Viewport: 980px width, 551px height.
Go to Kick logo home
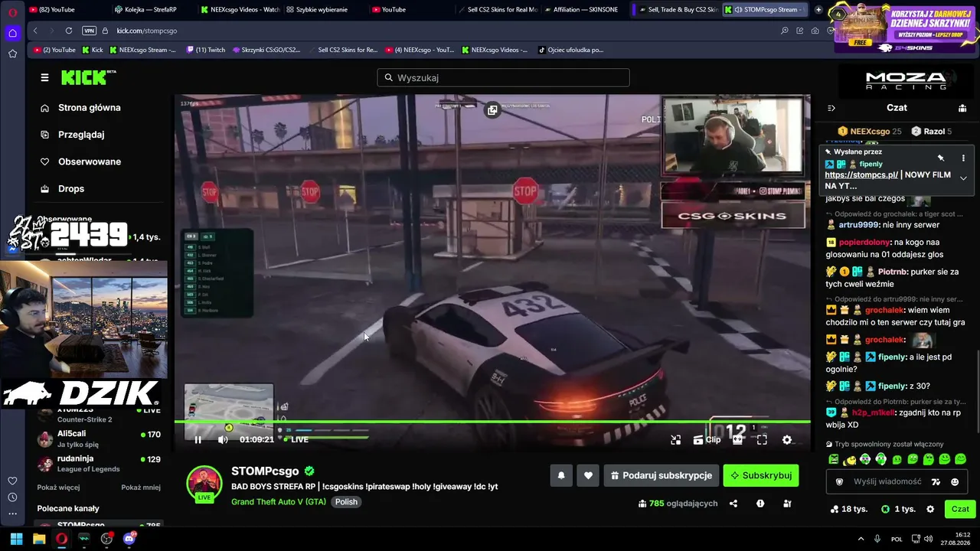pyautogui.click(x=89, y=77)
